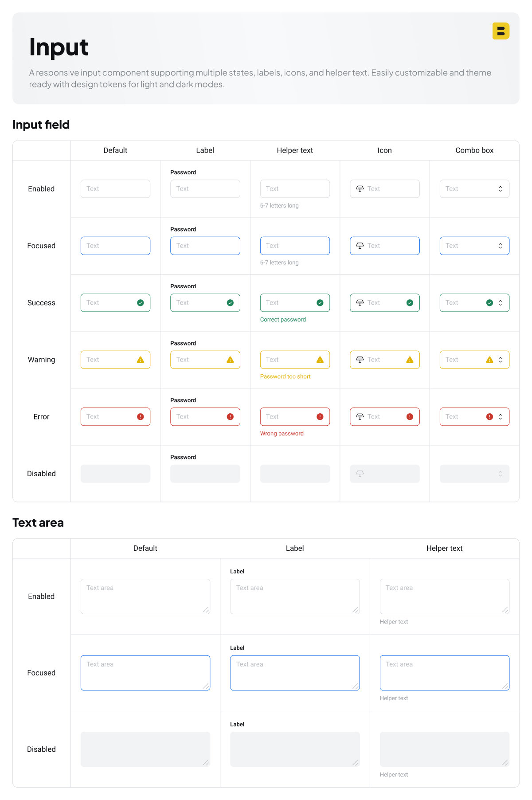Select the Combo box column header

(474, 150)
